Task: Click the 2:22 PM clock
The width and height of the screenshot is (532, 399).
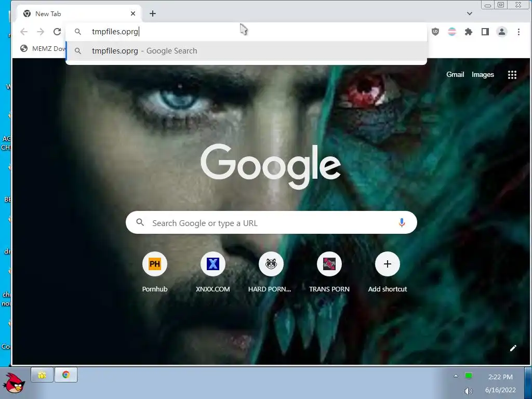Action: (500, 377)
